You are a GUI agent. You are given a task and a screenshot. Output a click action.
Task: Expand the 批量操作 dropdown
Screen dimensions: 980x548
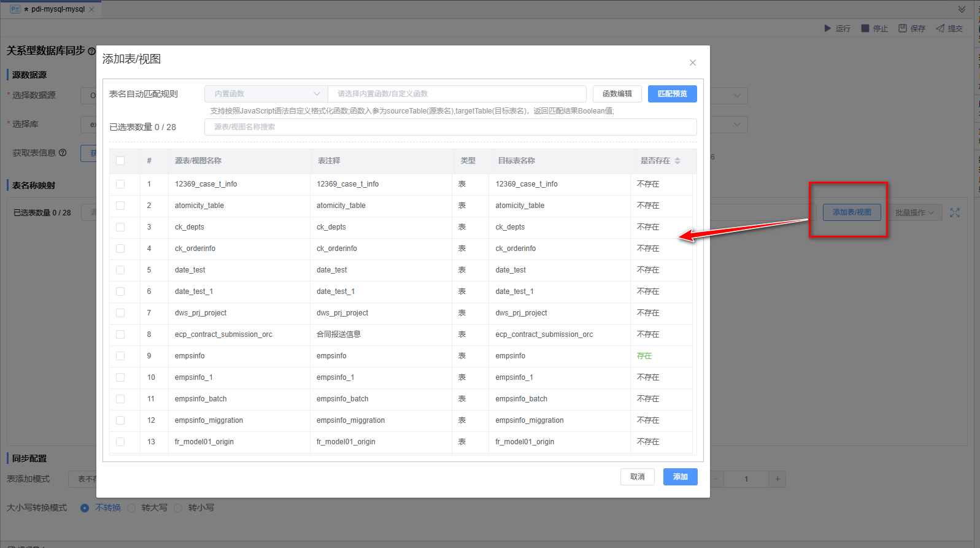914,212
